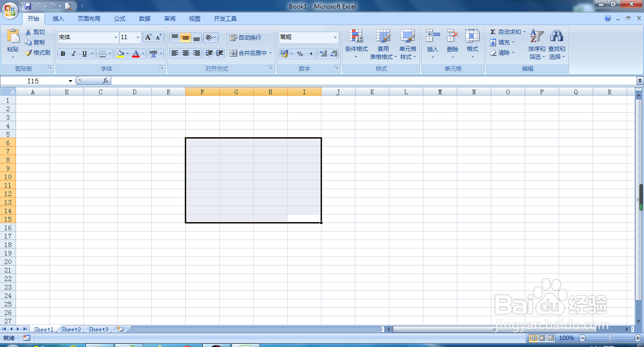644x347 pixels.
Task: Apply percent style
Action: pos(300,54)
